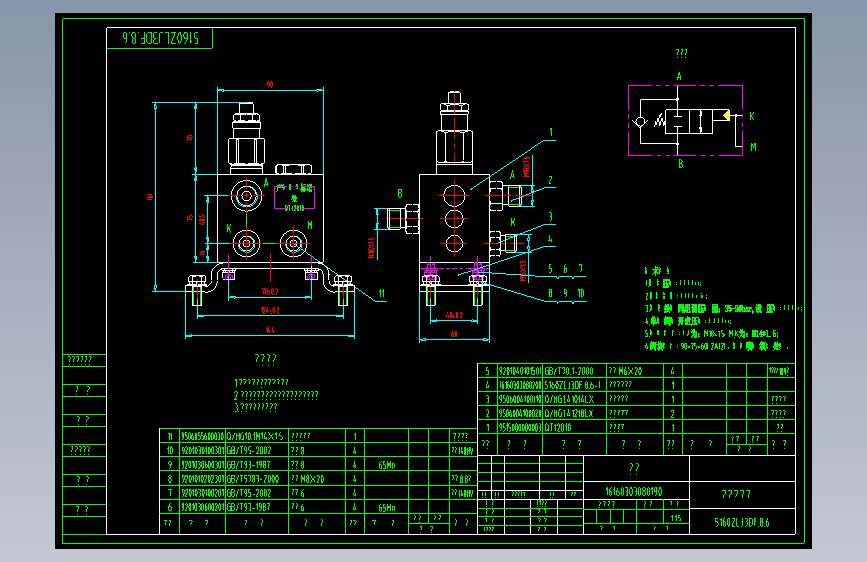Select balloon number 2 beside the side view

click(550, 180)
